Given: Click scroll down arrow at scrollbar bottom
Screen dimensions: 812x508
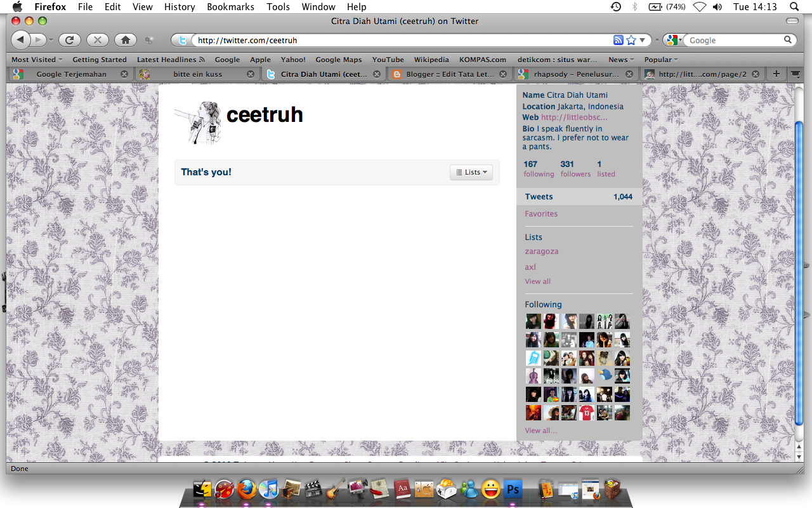Looking at the screenshot, I should (798, 457).
